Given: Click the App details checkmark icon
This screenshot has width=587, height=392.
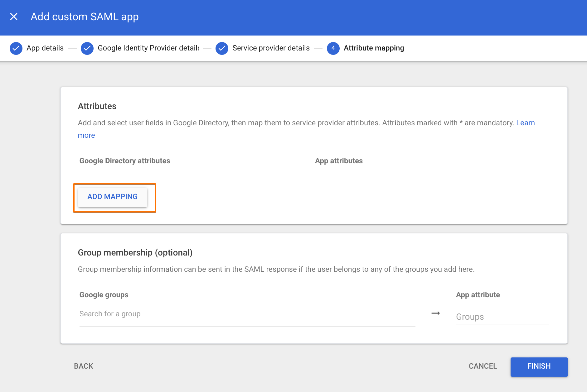Looking at the screenshot, I should 16,48.
